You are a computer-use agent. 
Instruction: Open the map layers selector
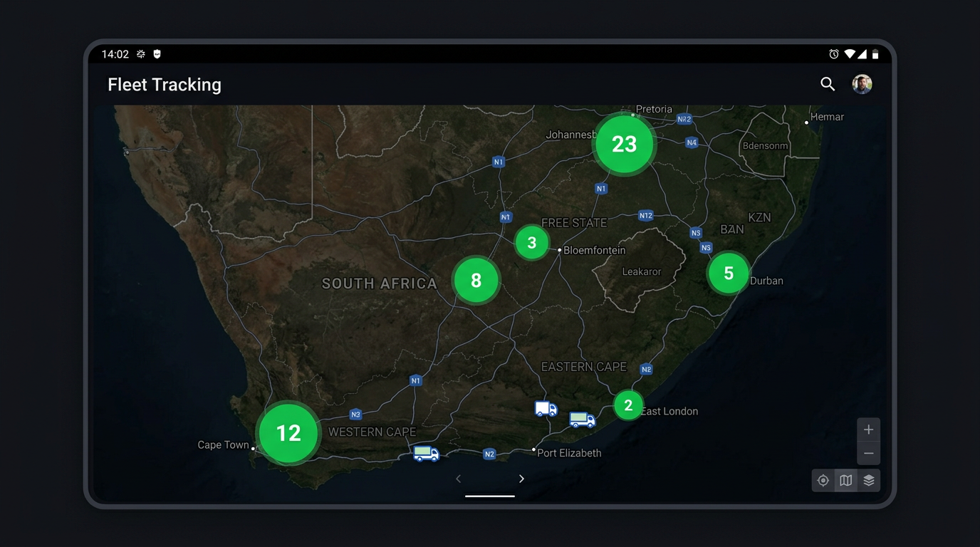[869, 481]
